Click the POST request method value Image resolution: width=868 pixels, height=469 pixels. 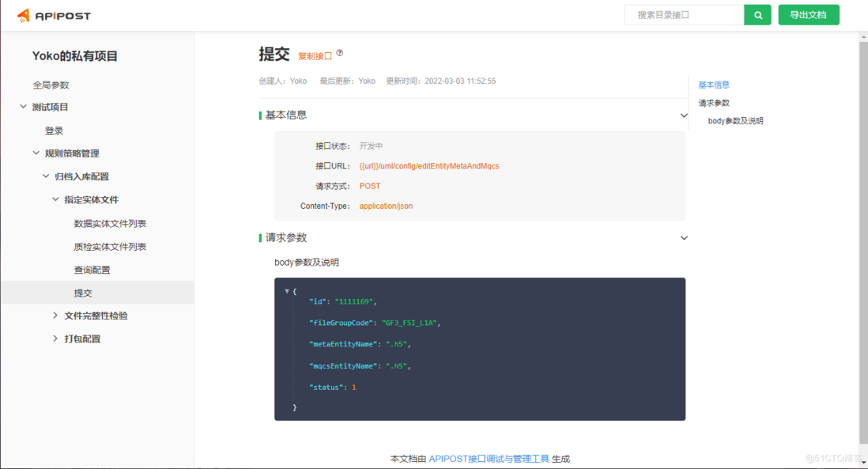pyautogui.click(x=370, y=186)
